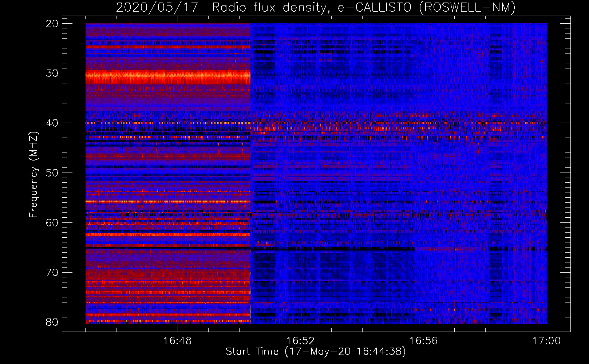Click the frequency tick label '60'

[x=52, y=223]
